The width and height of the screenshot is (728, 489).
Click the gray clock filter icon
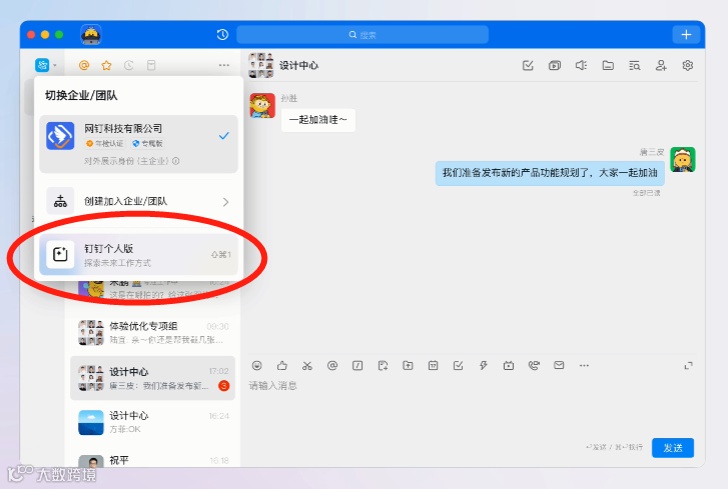129,65
